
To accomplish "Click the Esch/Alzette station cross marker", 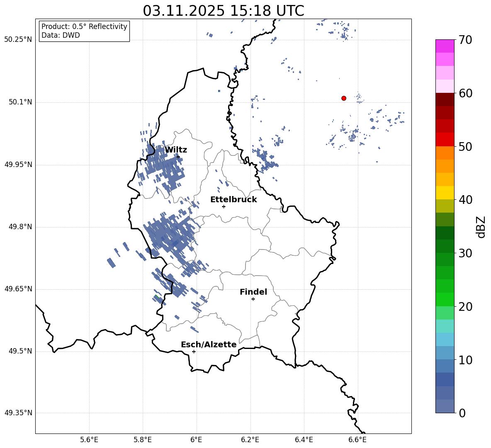I will [194, 351].
